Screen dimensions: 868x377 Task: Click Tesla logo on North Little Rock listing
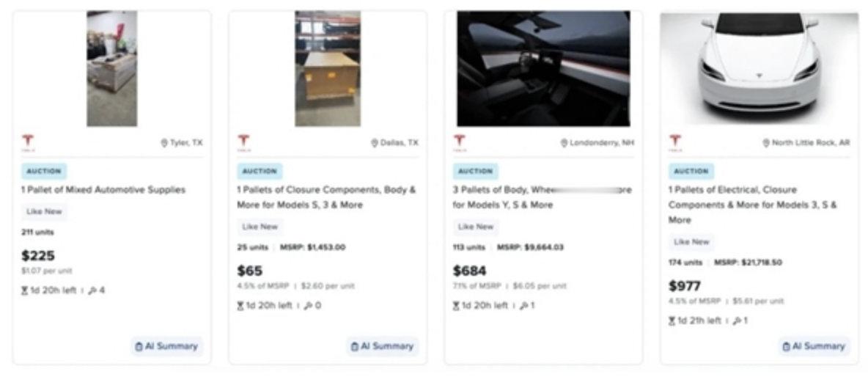point(675,142)
